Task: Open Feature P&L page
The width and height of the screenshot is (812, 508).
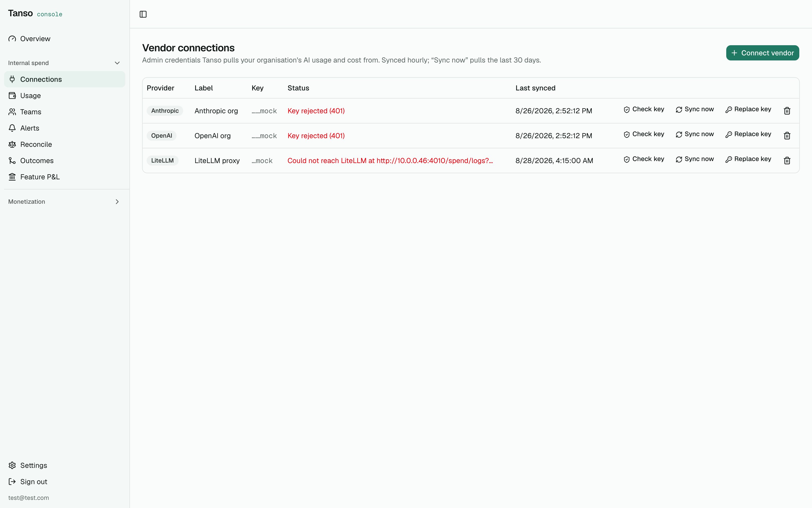Action: 64,177
